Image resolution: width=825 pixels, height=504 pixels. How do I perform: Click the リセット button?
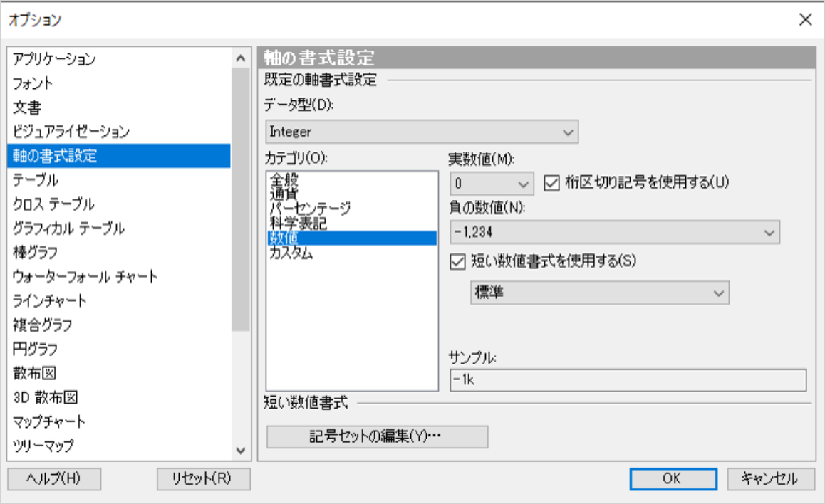coord(204,479)
